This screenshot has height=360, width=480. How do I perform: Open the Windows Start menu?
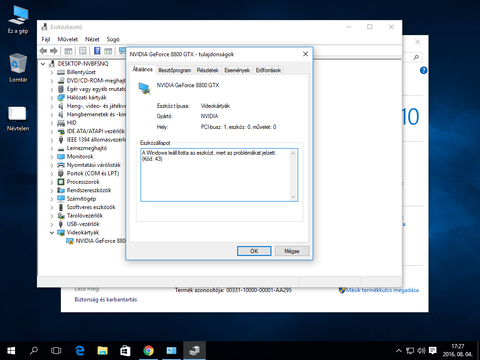pyautogui.click(x=11, y=351)
